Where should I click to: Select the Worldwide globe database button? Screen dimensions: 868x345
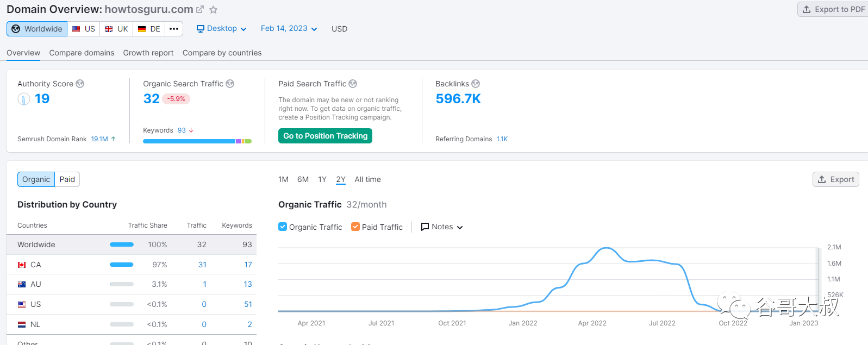37,29
